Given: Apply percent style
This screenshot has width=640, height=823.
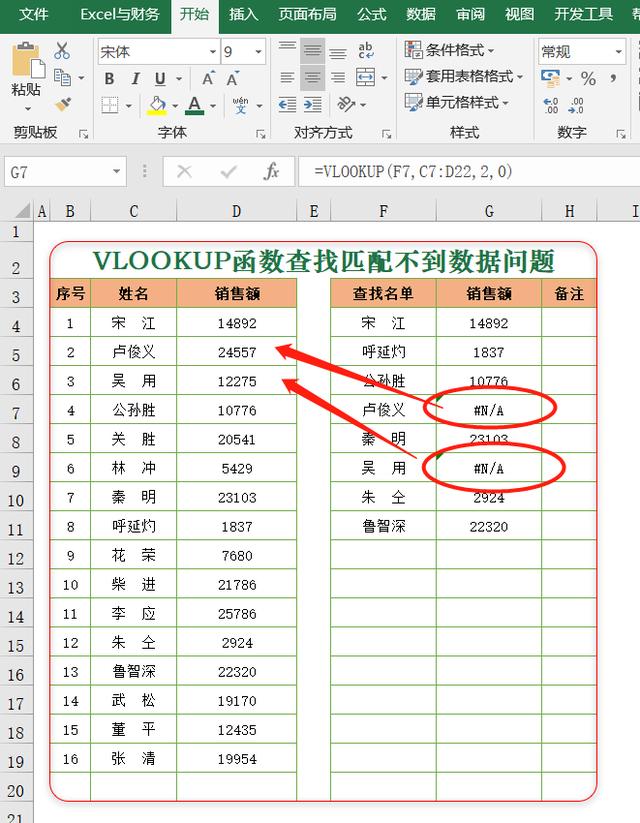Looking at the screenshot, I should (x=588, y=79).
